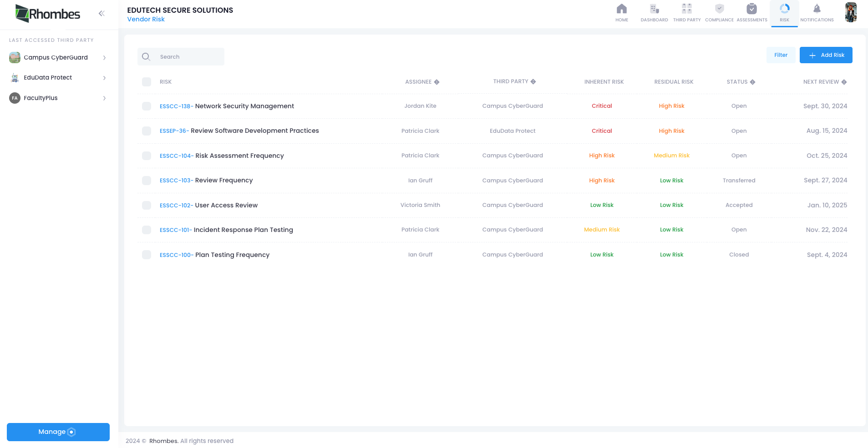This screenshot has height=448, width=868.
Task: Expand the FacultyPlus chevron
Action: tap(104, 98)
